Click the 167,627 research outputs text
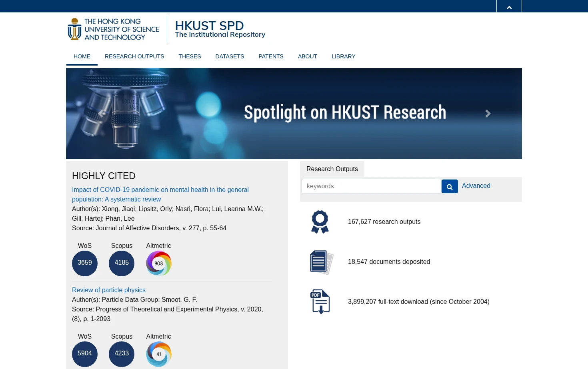 point(384,222)
